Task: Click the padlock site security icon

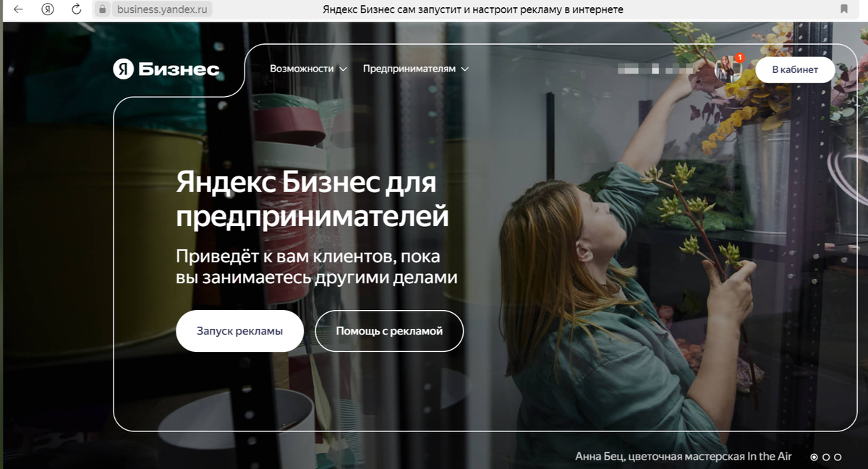Action: [103, 9]
